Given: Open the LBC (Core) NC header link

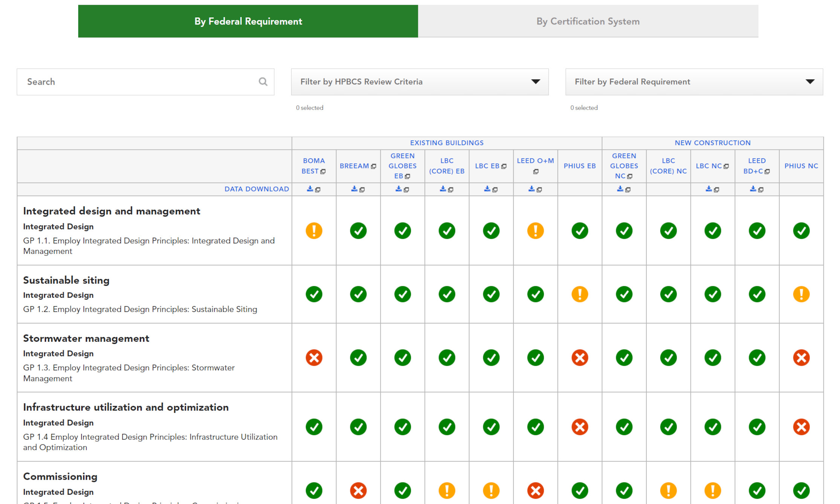Looking at the screenshot, I should 668,166.
